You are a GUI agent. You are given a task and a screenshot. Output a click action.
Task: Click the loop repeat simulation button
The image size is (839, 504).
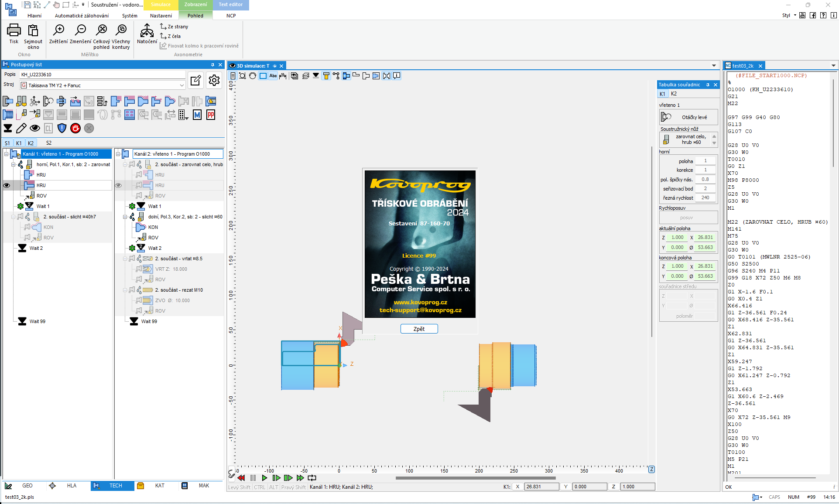point(312,478)
